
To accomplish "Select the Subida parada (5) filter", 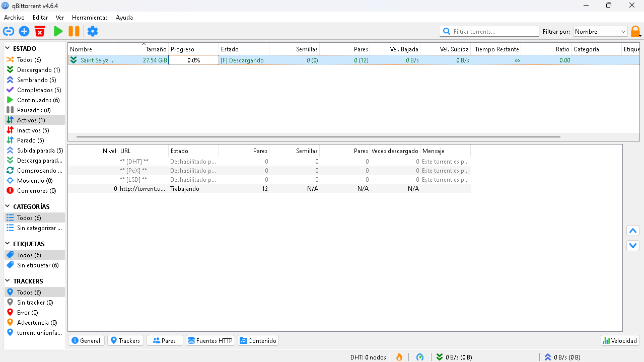I will tap(35, 151).
